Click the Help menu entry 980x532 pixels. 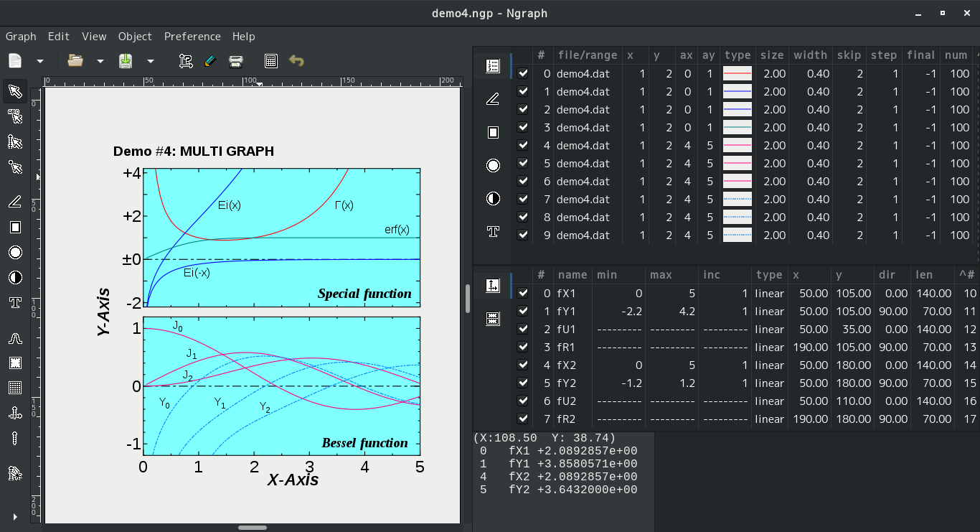pos(243,36)
